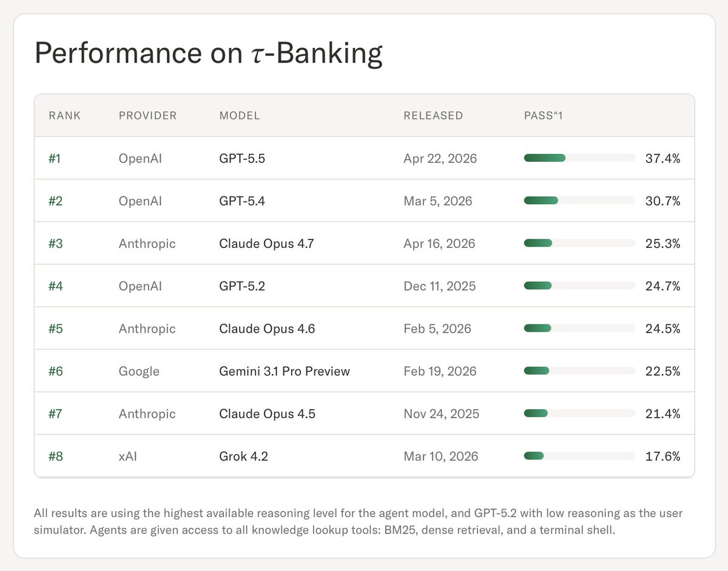Click the Grok 4.2 model name
The image size is (728, 571).
coord(243,456)
